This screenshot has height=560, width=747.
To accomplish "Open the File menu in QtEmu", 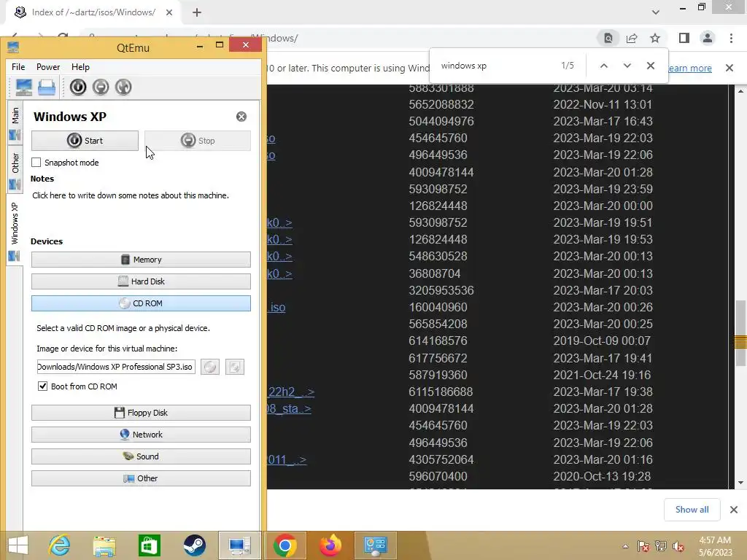I will pyautogui.click(x=18, y=67).
